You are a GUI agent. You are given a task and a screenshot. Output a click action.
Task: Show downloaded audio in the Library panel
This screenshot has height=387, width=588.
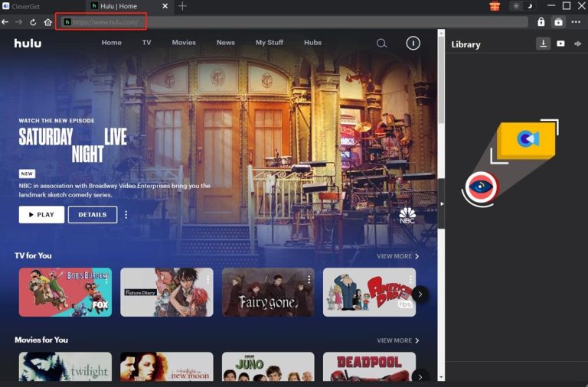tap(577, 44)
